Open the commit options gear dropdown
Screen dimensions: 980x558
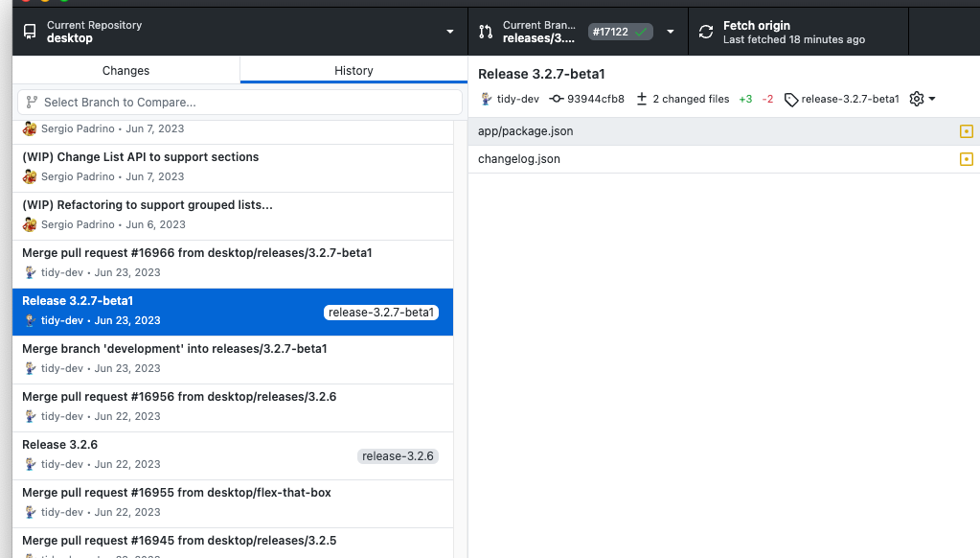[x=921, y=98]
